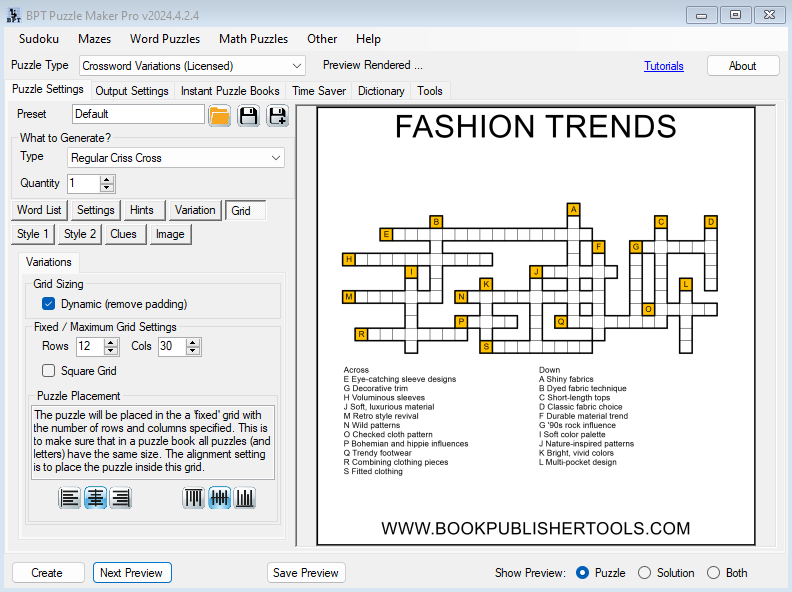Click the save preset floppy disk icon
Screen dimensions: 792x592
point(248,115)
